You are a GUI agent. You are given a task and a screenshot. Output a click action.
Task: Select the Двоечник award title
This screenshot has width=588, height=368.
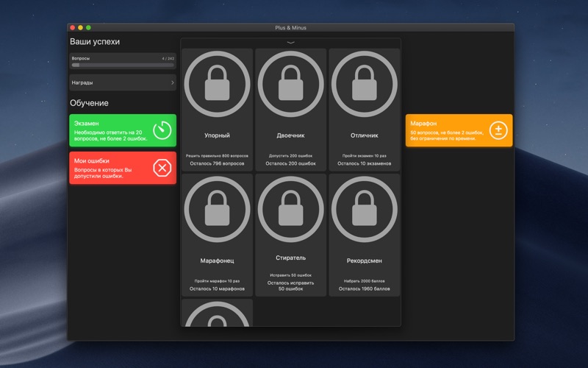point(290,135)
